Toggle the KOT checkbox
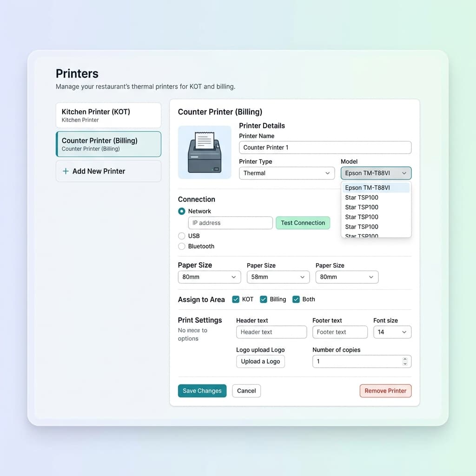The height and width of the screenshot is (476, 476). 236,299
